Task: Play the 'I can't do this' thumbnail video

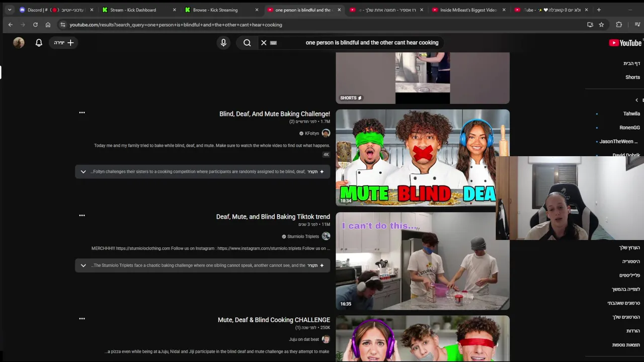Action: pyautogui.click(x=423, y=261)
